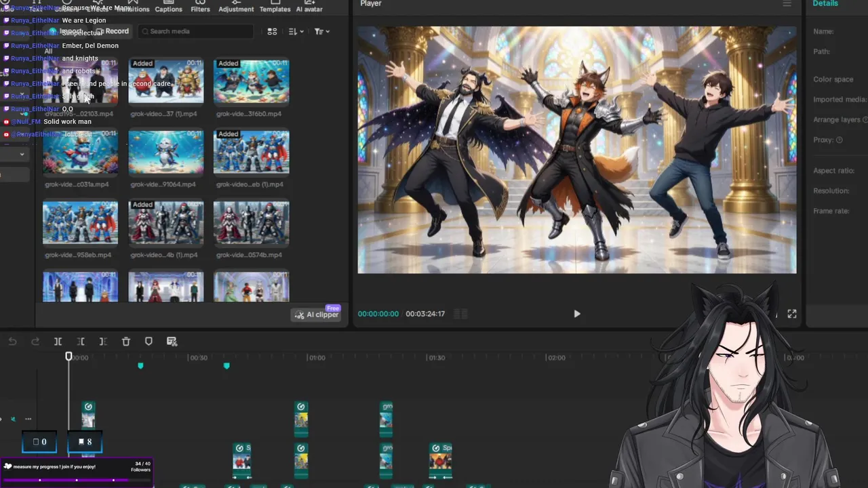Open the media filter dropdown
868x488 pixels.
point(321,31)
